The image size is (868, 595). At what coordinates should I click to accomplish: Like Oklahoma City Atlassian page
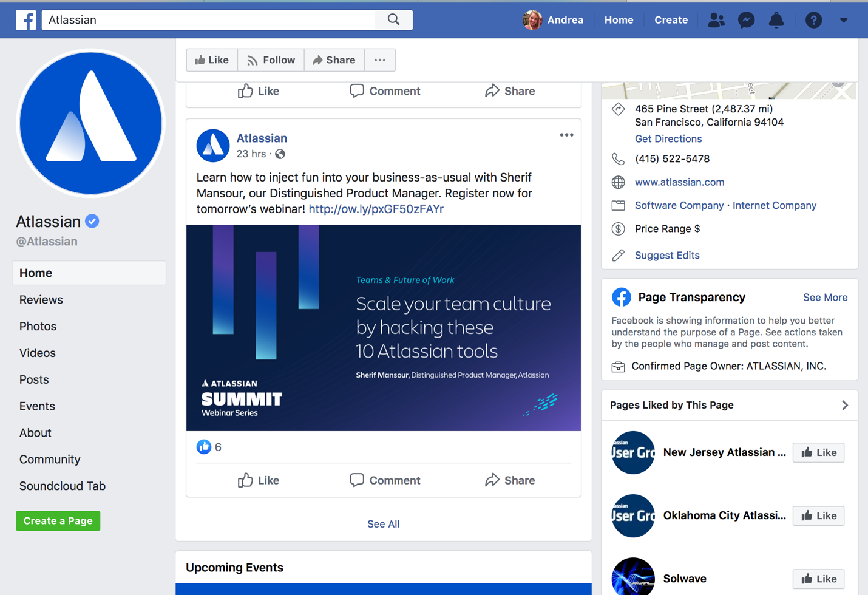pyautogui.click(x=818, y=515)
